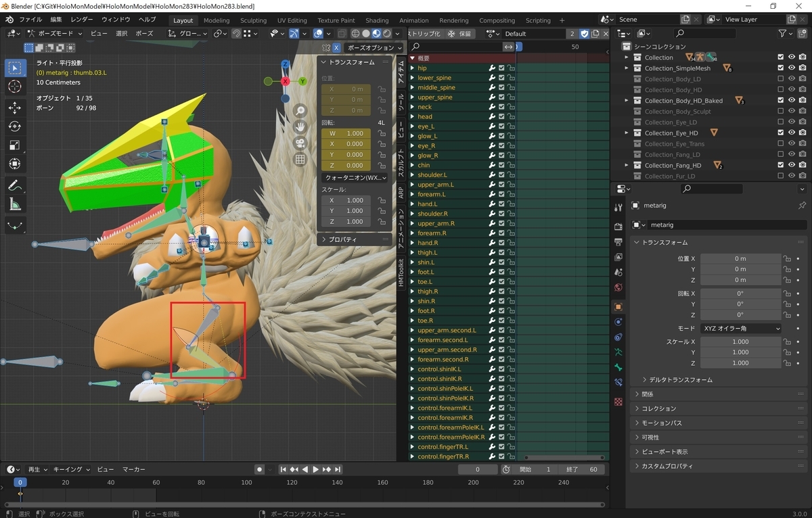
Task: Open the ポーズモード mode dropdown
Action: 55,33
